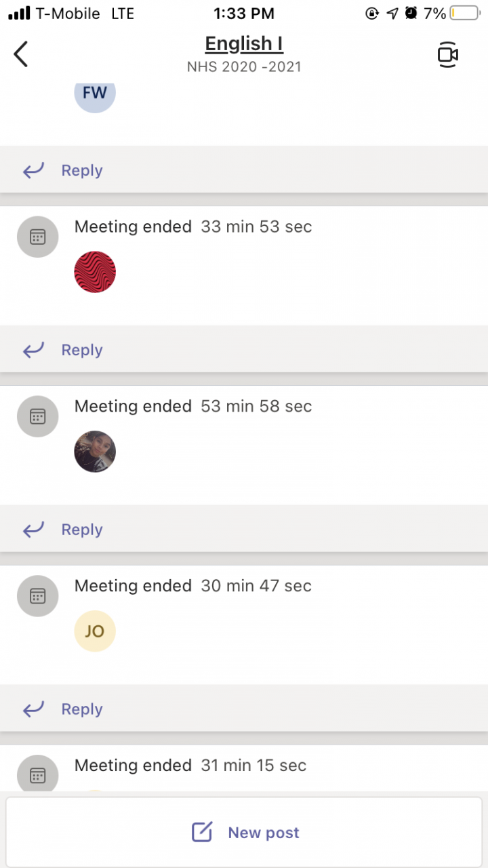Screen dimensions: 488x868
Task: Open the photo avatar under the 53 min meeting
Action: pyautogui.click(x=95, y=452)
